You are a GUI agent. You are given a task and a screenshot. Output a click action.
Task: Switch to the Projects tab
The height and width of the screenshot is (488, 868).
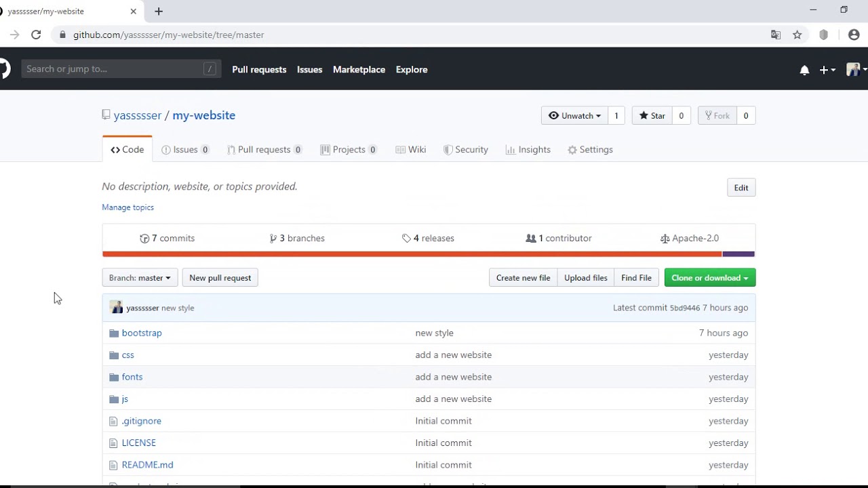click(x=349, y=150)
